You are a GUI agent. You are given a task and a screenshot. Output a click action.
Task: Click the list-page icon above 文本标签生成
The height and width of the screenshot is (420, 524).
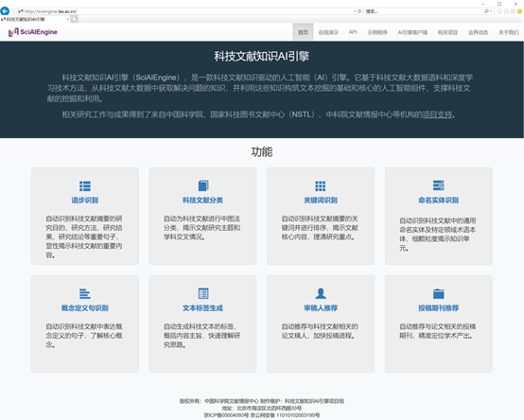[203, 293]
